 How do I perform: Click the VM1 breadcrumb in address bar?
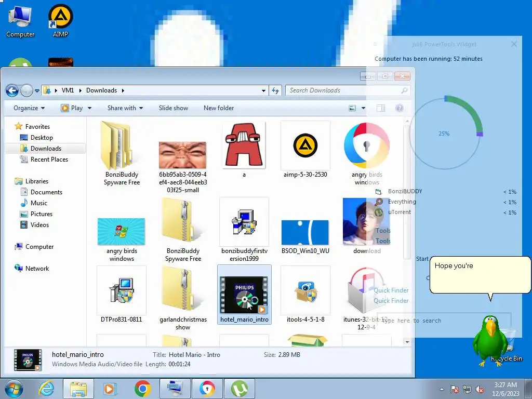68,90
